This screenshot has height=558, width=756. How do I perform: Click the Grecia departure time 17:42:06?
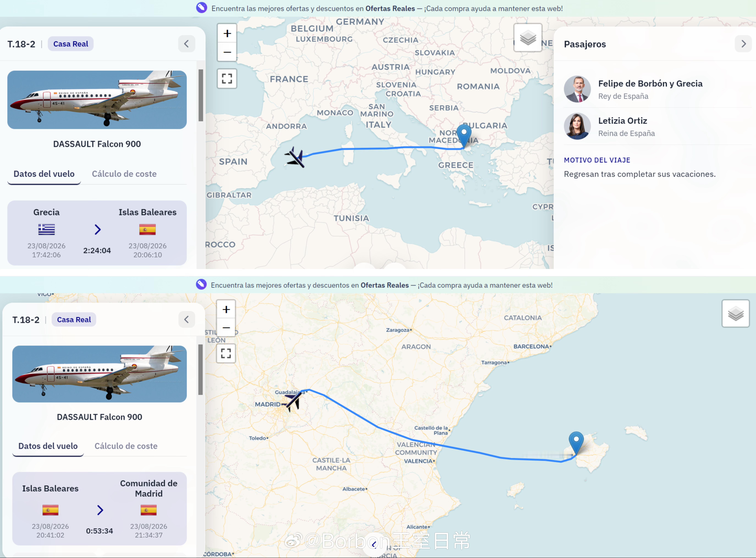click(46, 255)
